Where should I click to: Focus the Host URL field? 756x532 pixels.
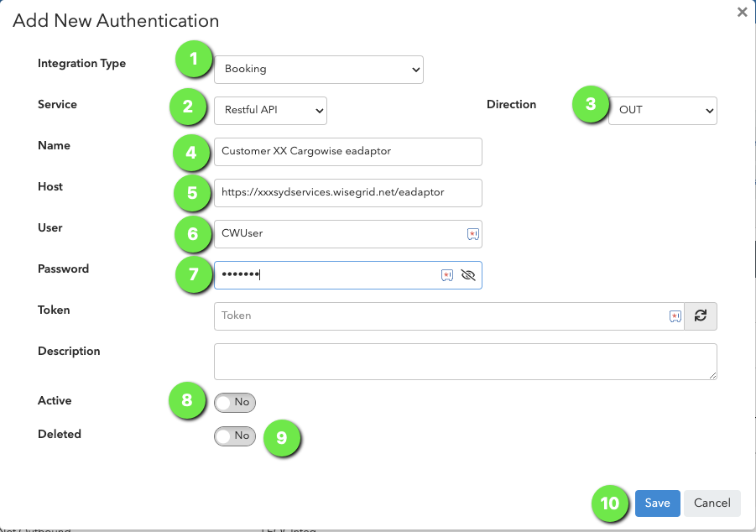pos(347,193)
